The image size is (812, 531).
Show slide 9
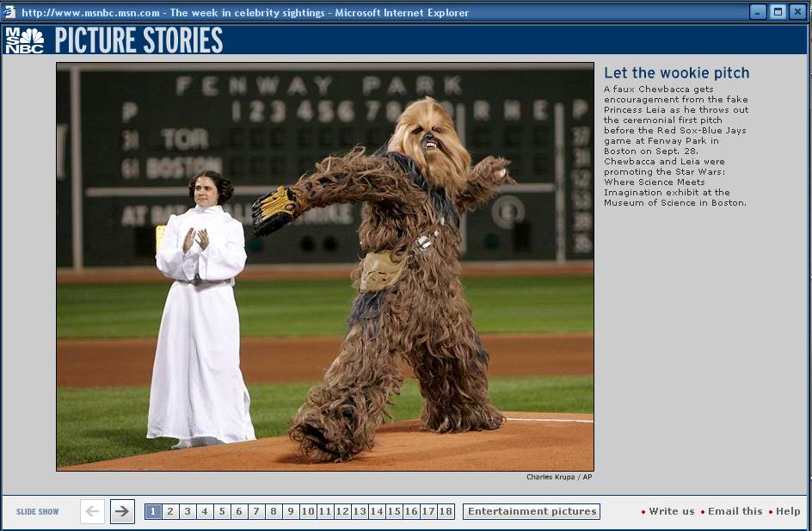[291, 511]
